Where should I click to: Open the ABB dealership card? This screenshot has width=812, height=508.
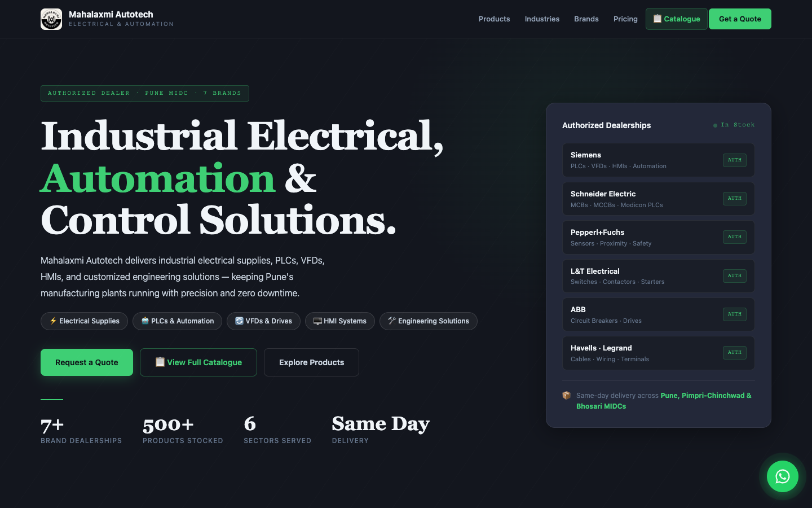tap(659, 314)
